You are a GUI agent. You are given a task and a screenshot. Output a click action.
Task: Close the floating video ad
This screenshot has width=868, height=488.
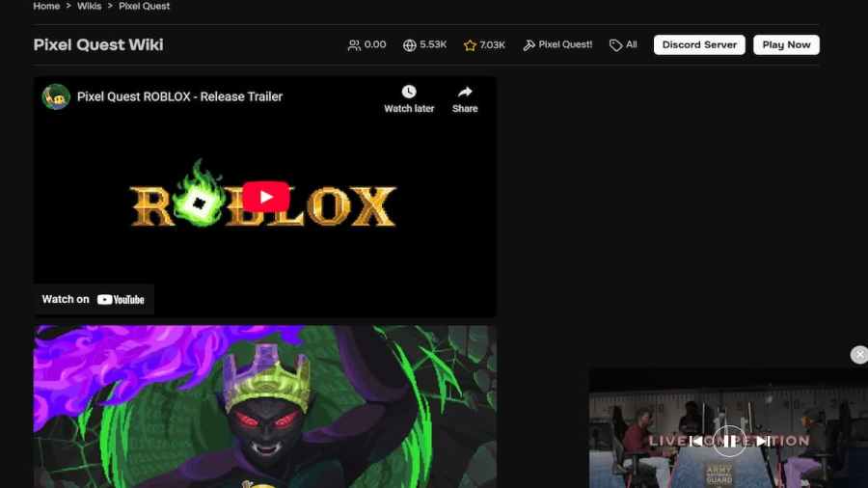(859, 355)
